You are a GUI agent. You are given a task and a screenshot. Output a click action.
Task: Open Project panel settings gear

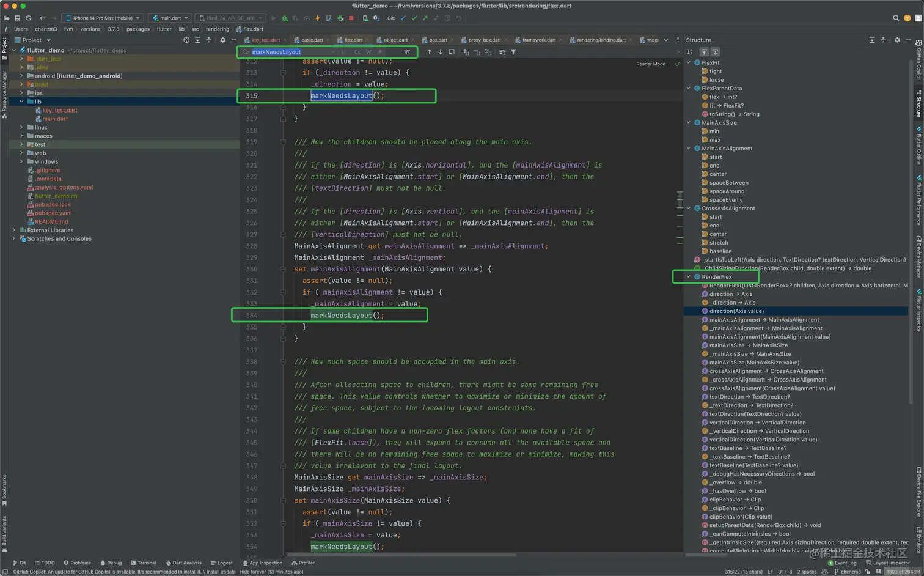tap(222, 40)
